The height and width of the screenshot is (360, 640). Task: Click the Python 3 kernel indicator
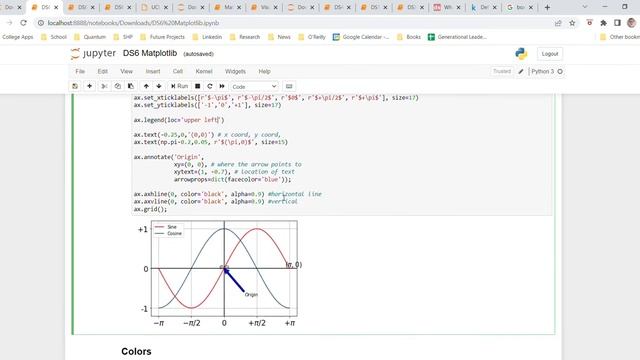(x=547, y=71)
